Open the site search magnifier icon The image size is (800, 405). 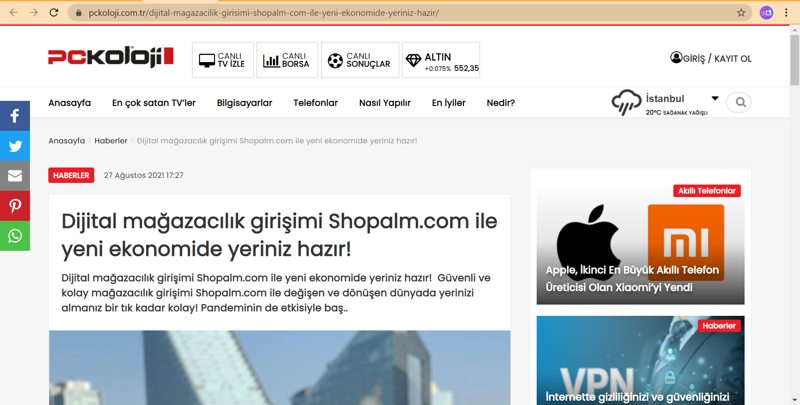(740, 102)
